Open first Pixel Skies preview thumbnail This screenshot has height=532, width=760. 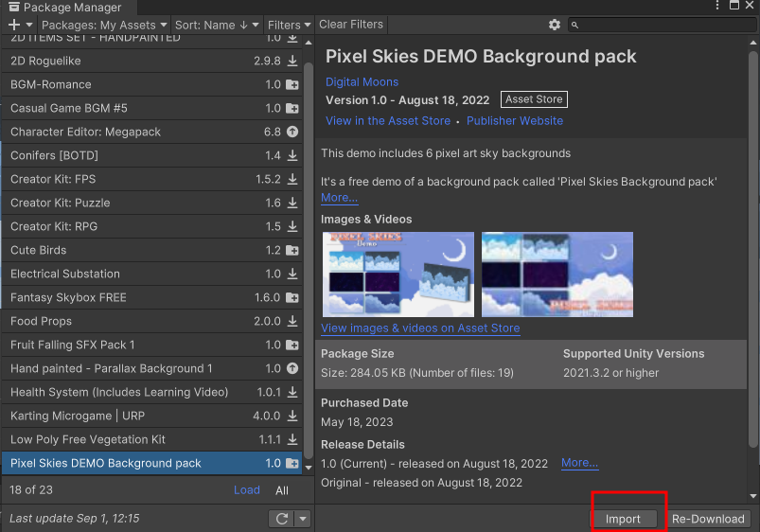click(398, 275)
